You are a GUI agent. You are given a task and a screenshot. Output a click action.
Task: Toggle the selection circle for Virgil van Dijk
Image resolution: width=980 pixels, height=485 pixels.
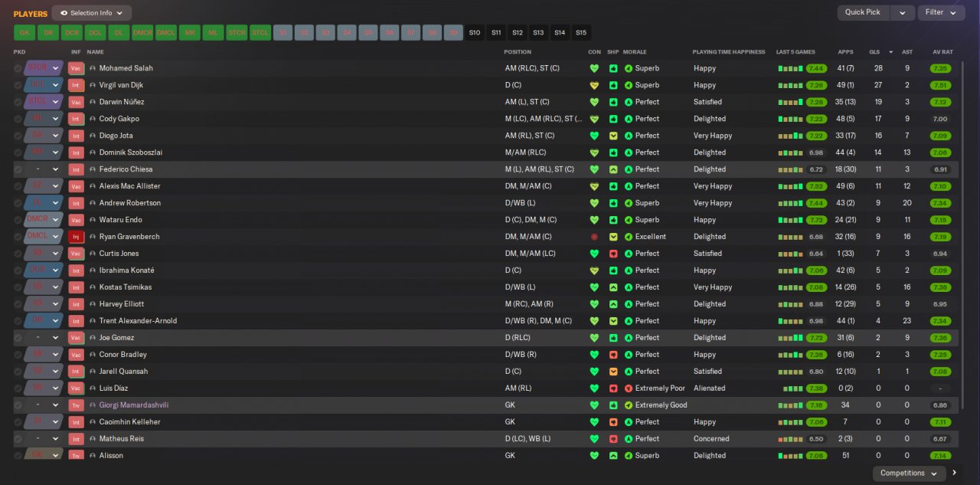(x=18, y=85)
